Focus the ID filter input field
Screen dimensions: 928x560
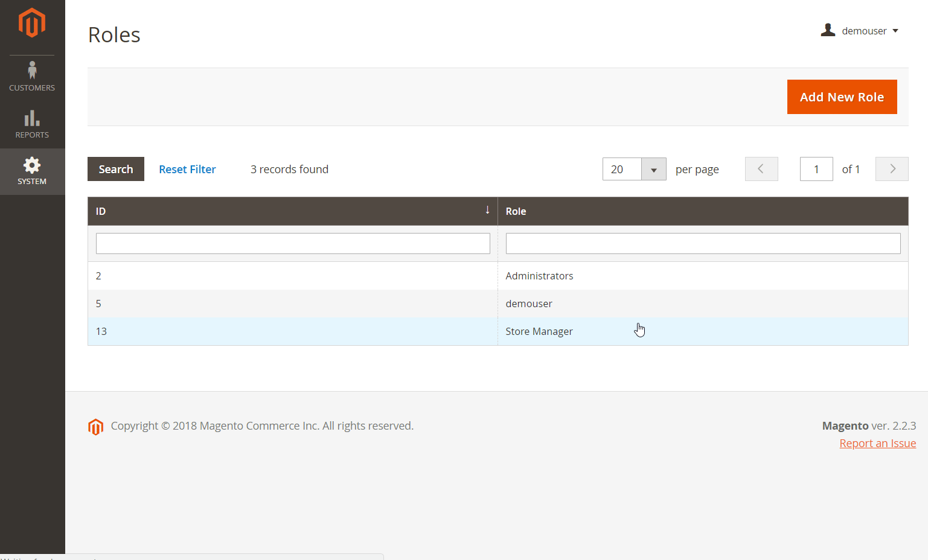click(x=293, y=244)
